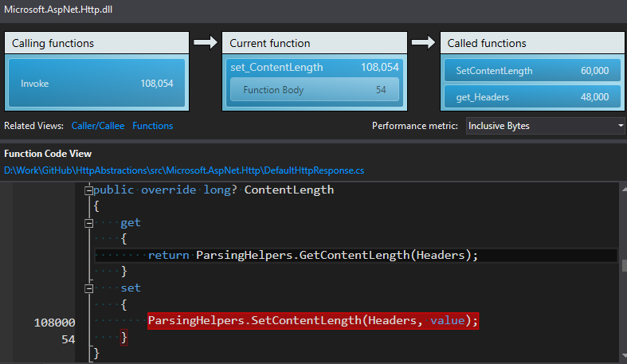Click the arrow between Calling and Current function

click(205, 42)
